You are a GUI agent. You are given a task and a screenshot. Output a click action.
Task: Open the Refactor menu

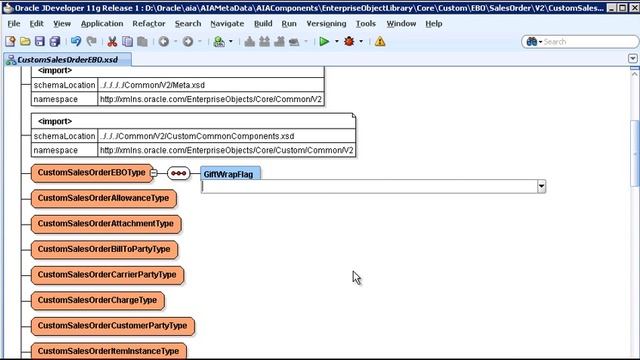click(149, 24)
